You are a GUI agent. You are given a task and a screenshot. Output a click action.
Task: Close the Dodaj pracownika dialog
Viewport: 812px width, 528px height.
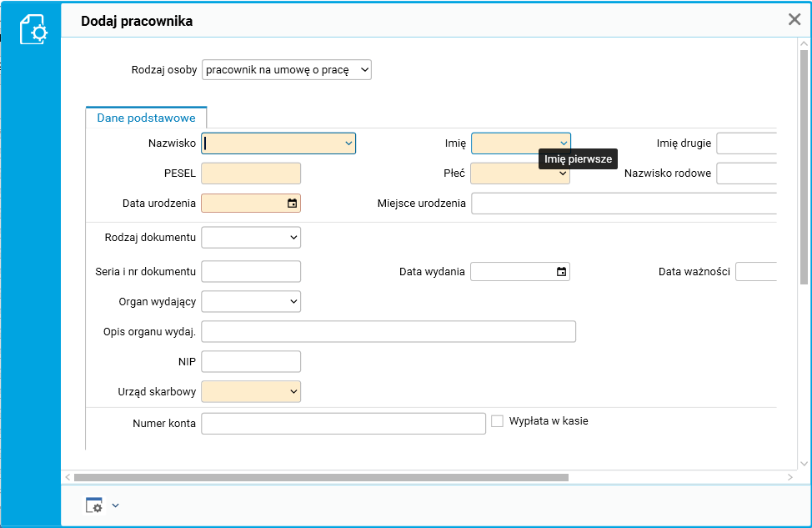(794, 20)
